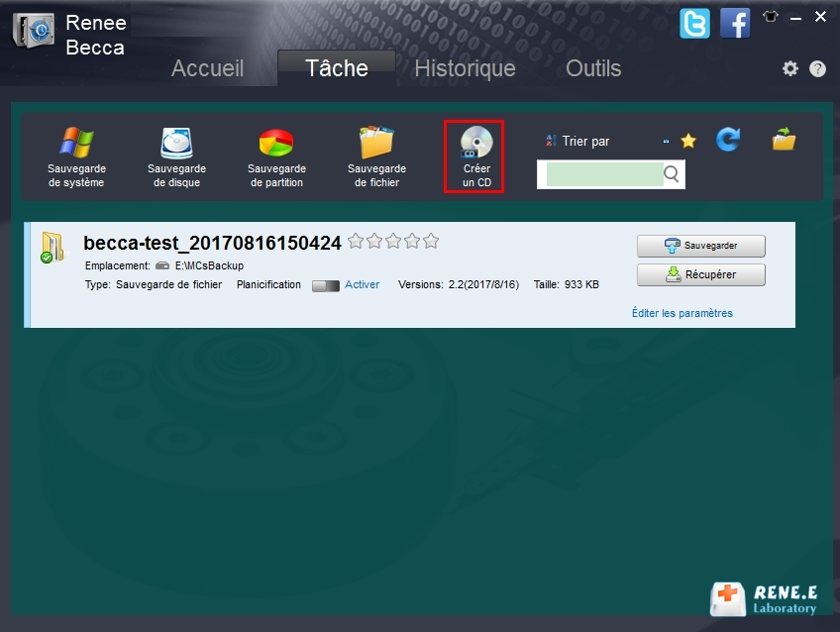
Task: Click the E:\MCsBackup location text
Action: [209, 265]
